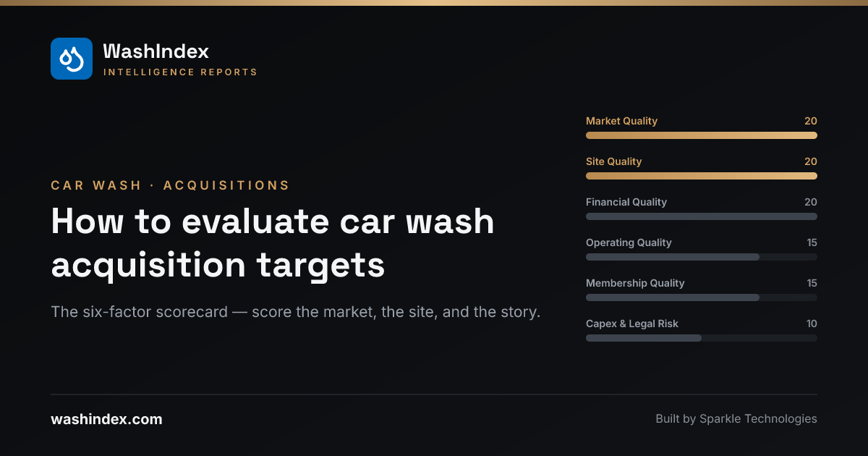Click the Site Quality label
The width and height of the screenshot is (868, 456).
tap(613, 161)
